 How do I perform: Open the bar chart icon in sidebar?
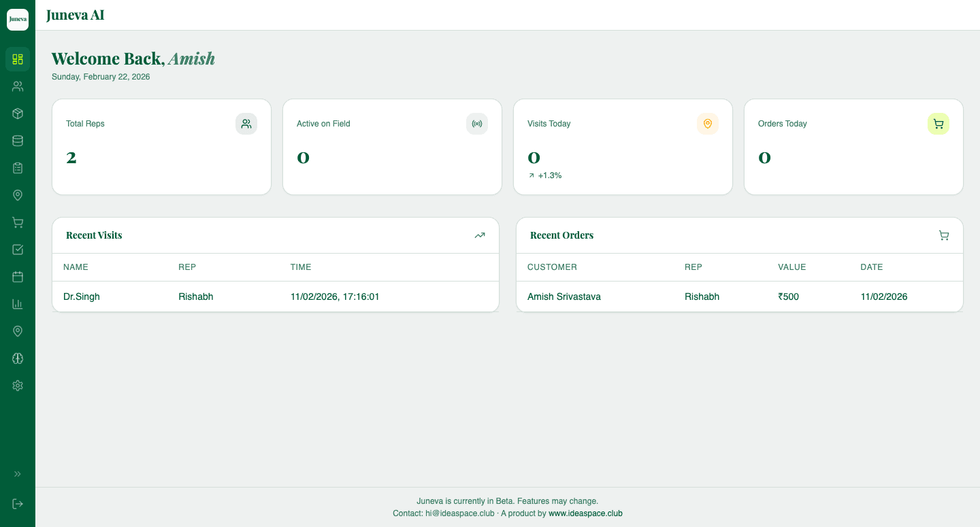click(x=18, y=304)
